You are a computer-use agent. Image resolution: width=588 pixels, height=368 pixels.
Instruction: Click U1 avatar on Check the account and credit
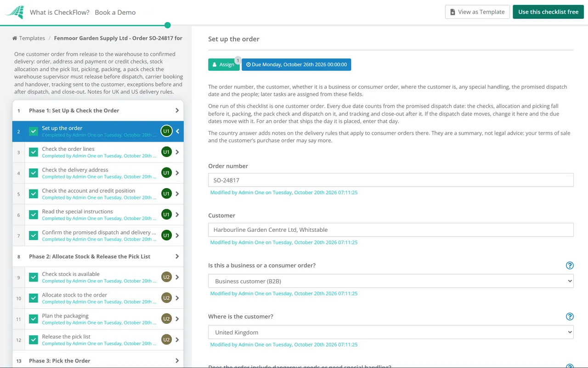coord(166,194)
